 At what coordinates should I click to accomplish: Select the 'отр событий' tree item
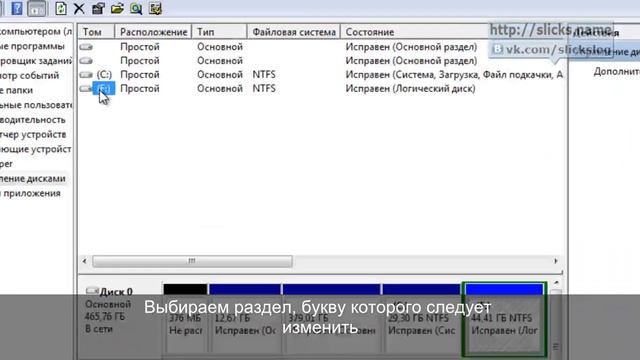[29, 76]
